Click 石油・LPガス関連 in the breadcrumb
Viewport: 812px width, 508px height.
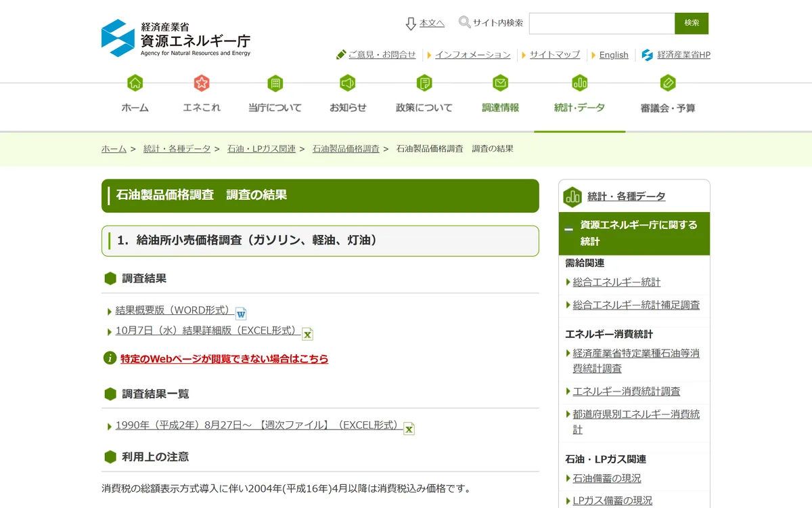(261, 148)
